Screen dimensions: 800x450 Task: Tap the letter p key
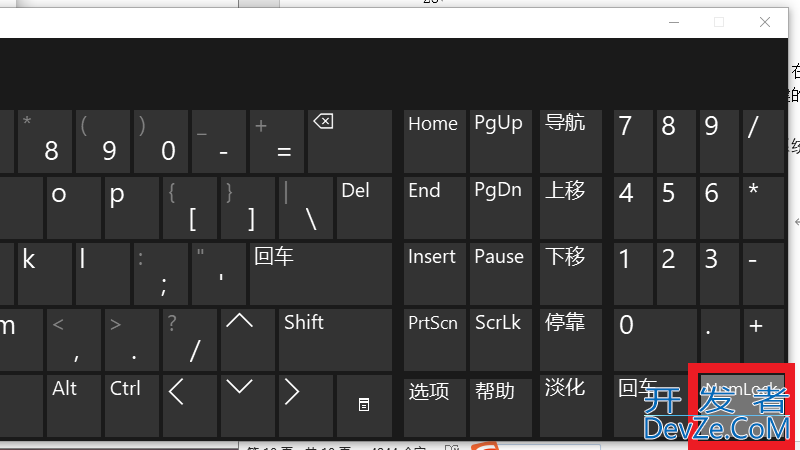tap(132, 208)
